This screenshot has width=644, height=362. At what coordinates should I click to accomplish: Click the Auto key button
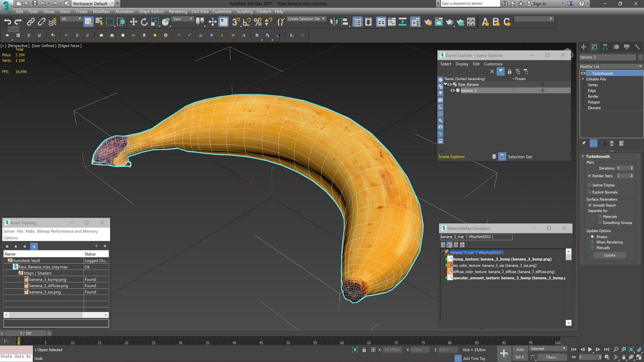pos(520,349)
